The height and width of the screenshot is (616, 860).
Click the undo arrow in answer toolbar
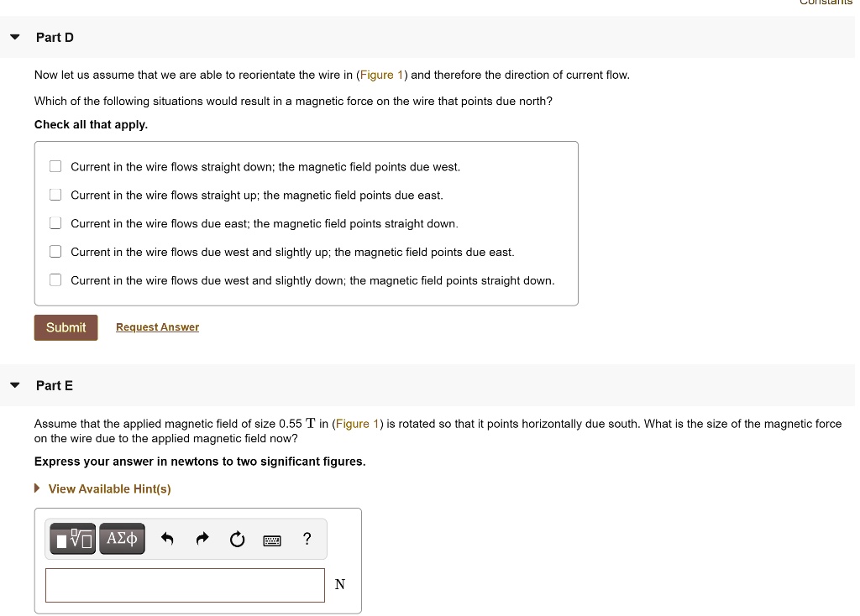click(x=167, y=539)
